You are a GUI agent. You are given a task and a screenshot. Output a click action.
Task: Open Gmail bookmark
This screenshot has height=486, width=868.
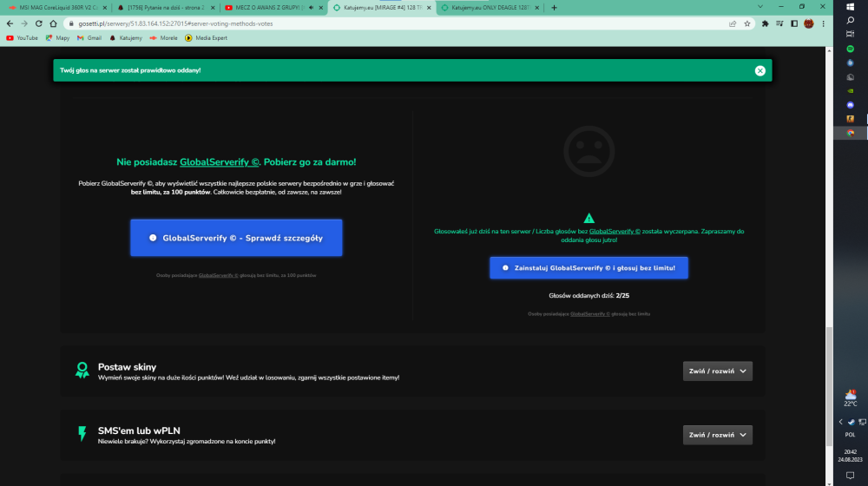pos(89,38)
